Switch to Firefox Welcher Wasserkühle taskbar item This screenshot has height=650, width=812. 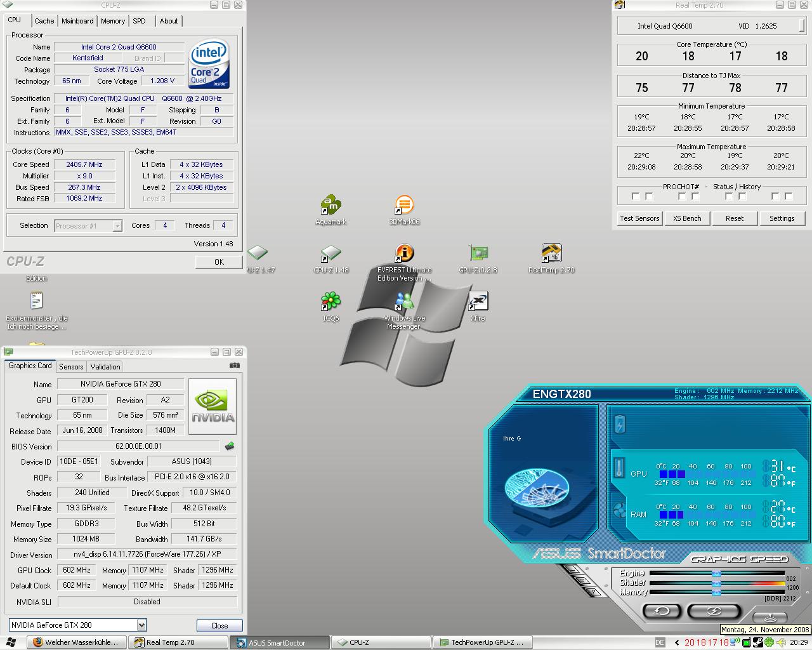[76, 642]
